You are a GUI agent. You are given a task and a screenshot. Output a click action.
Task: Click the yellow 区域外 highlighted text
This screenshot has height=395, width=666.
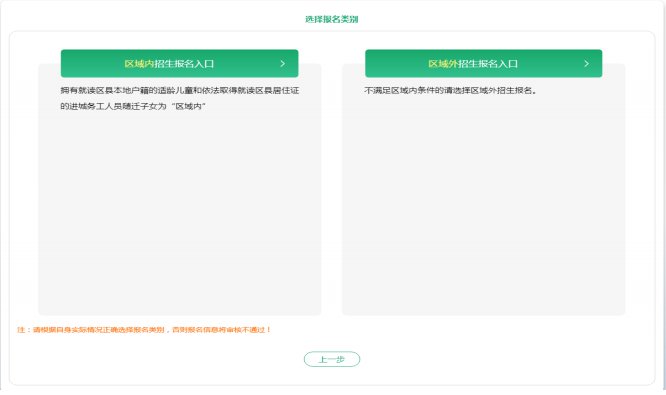(443, 64)
